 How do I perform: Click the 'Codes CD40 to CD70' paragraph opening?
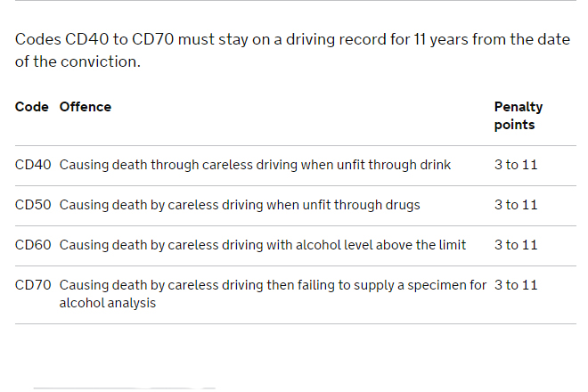tap(94, 39)
